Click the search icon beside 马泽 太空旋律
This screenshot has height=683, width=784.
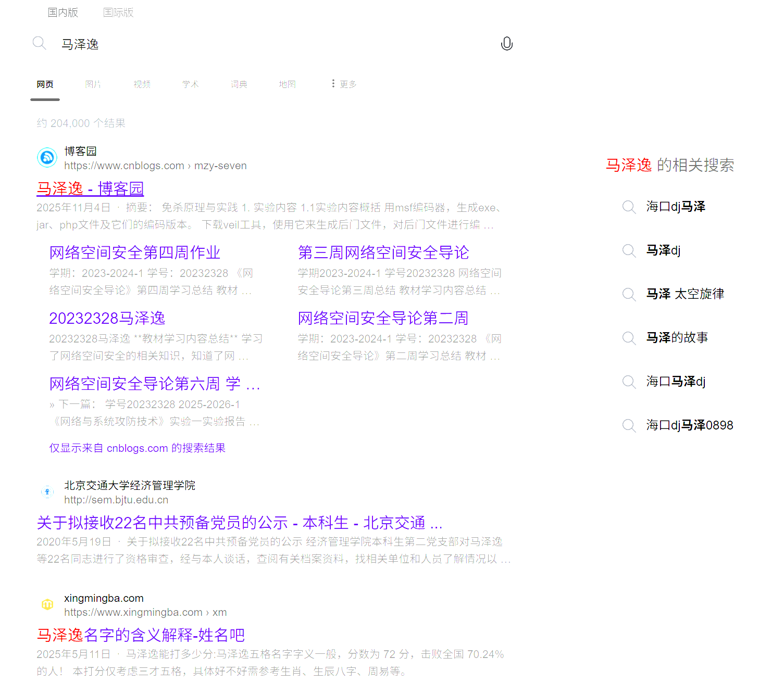tap(629, 294)
